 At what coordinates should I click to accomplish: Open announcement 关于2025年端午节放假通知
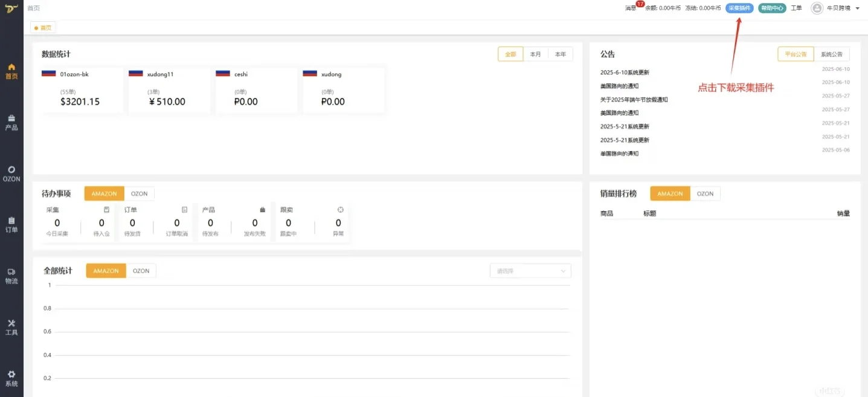(x=634, y=100)
